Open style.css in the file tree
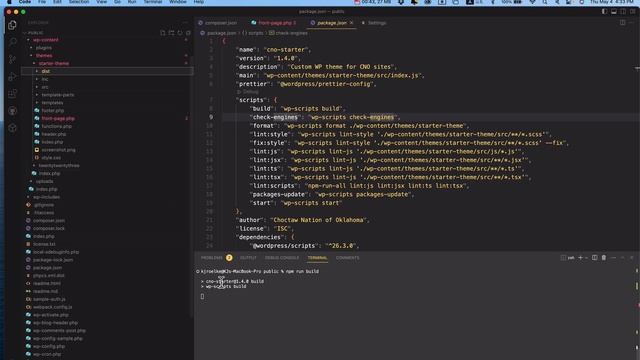The image size is (640, 360). (51, 158)
